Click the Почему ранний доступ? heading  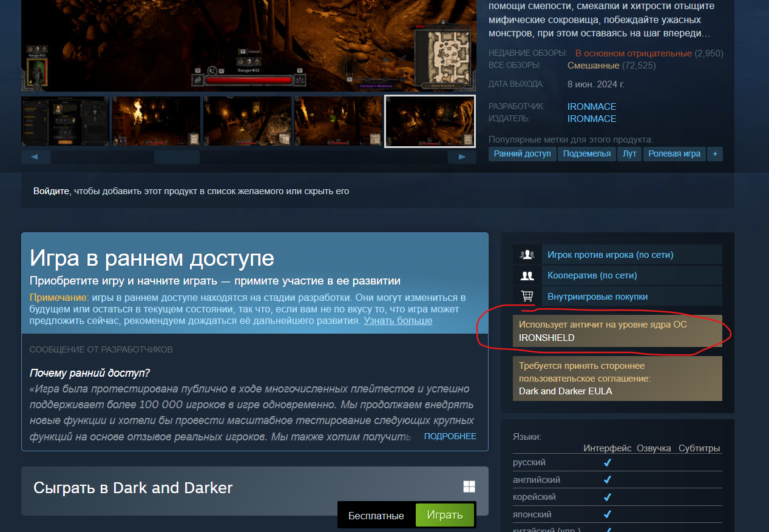pos(90,372)
